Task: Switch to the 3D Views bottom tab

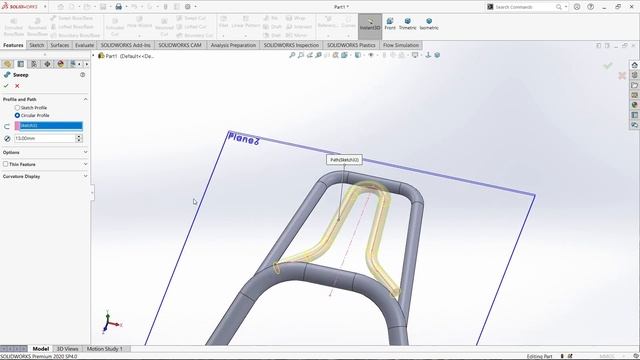Action: 67,349
